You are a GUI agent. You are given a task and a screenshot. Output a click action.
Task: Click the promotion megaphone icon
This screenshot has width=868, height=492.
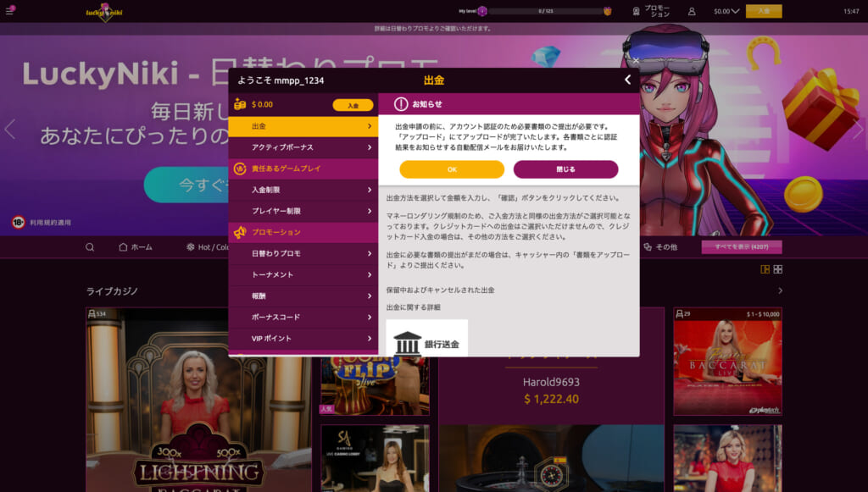[240, 232]
